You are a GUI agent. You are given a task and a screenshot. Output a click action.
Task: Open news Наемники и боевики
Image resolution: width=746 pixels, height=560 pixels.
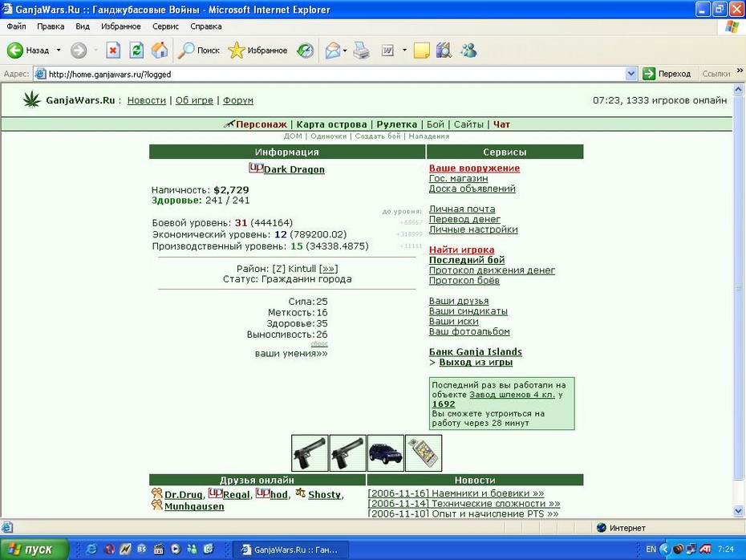point(456,493)
